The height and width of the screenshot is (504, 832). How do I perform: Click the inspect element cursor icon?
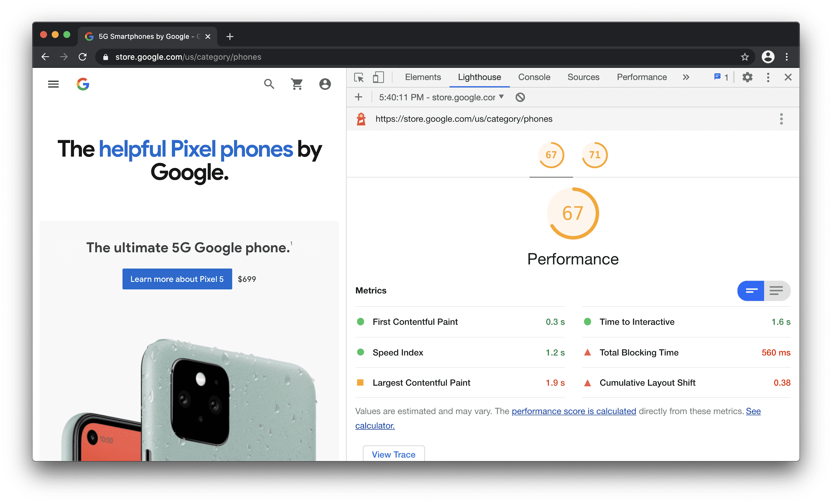click(359, 78)
